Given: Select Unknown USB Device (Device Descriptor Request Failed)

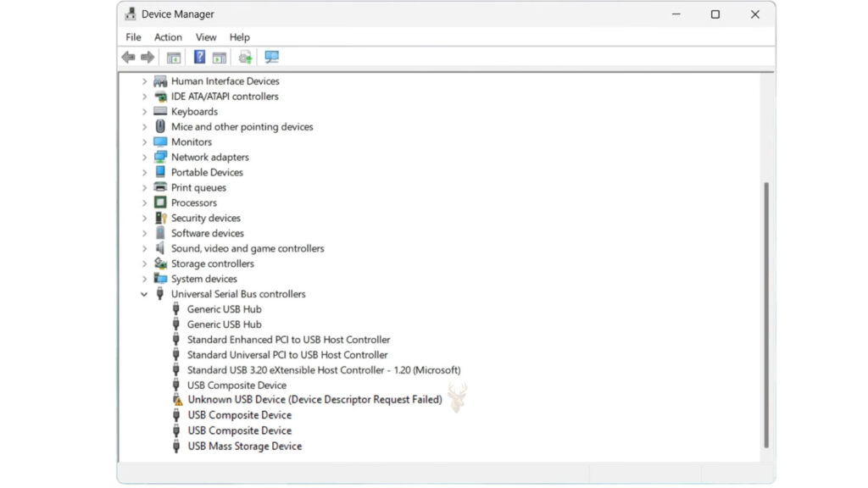Looking at the screenshot, I should click(x=314, y=400).
